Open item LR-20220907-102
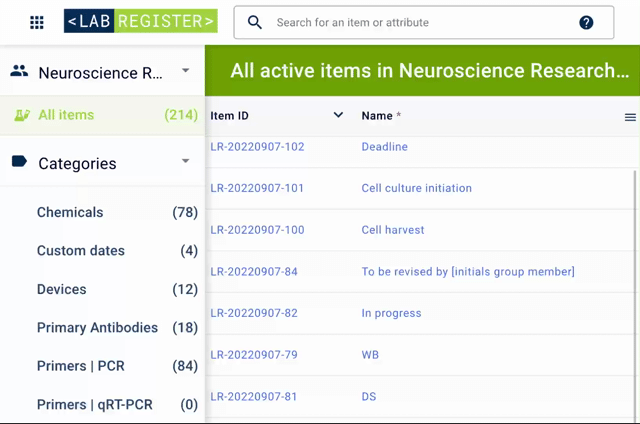The width and height of the screenshot is (640, 424). (x=257, y=147)
